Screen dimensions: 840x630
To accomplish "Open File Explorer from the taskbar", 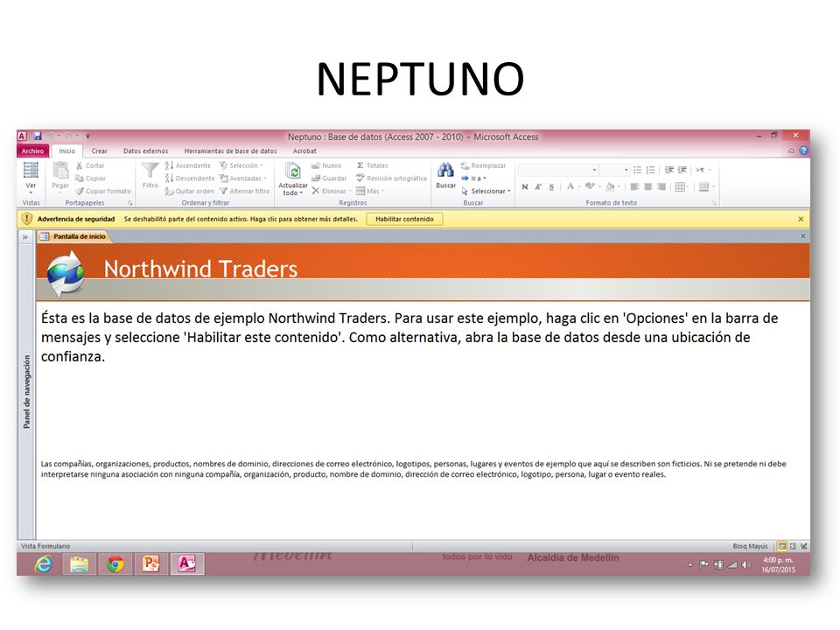I will [80, 564].
